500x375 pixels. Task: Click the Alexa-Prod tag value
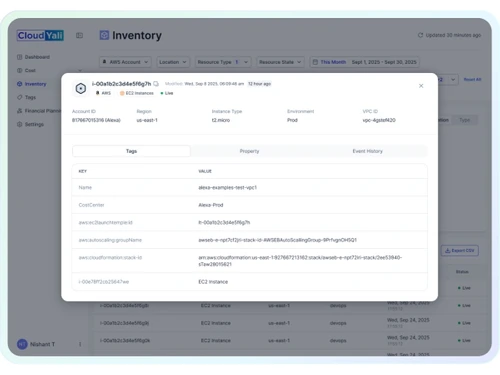[211, 205]
